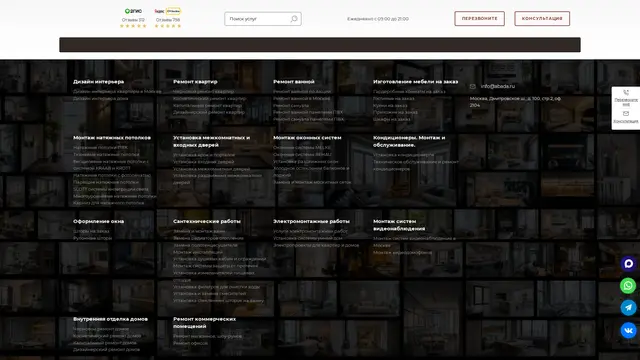
Task: Open 'Дизайнерский ремонт квартир' link
Action: 209,112
